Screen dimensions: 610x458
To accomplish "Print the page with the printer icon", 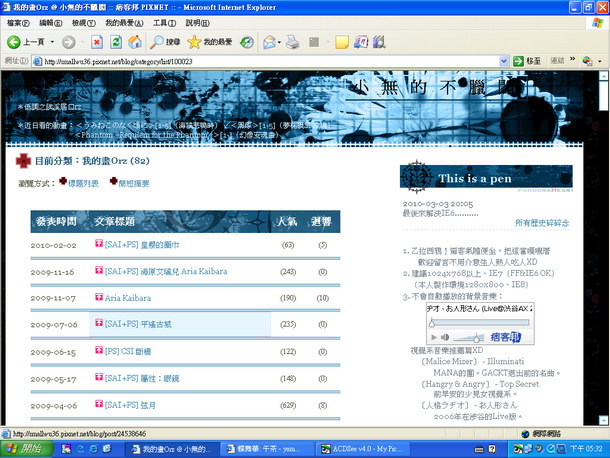I will click(293, 42).
